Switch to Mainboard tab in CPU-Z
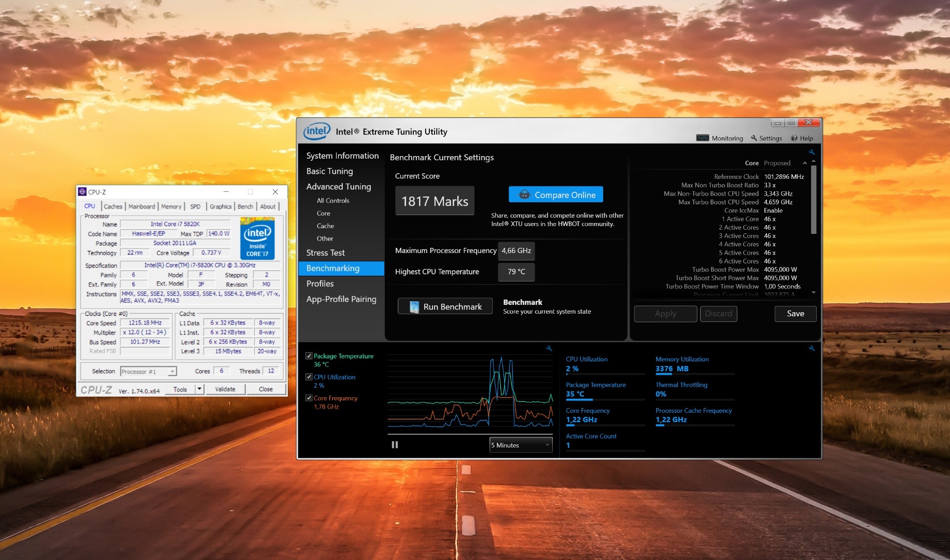The image size is (950, 560). pos(142,206)
